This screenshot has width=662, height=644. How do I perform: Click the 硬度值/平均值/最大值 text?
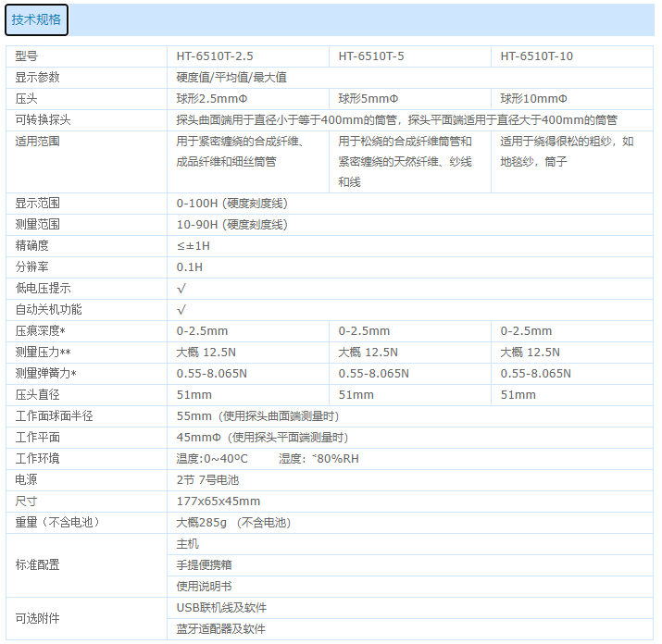(231, 77)
